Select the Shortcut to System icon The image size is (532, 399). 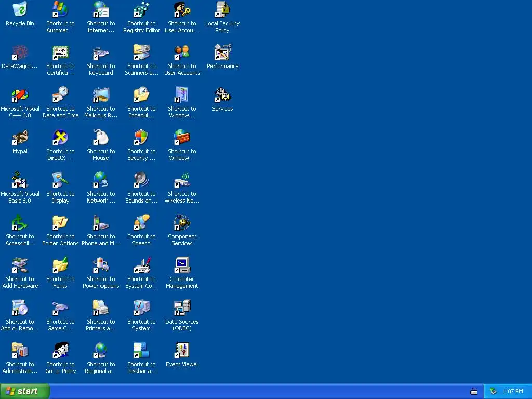coord(141,308)
